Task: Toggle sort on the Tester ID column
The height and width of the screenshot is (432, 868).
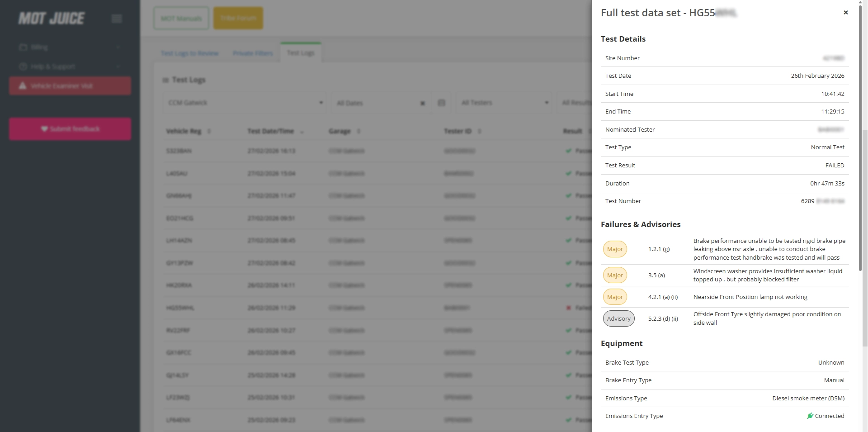Action: coord(479,131)
